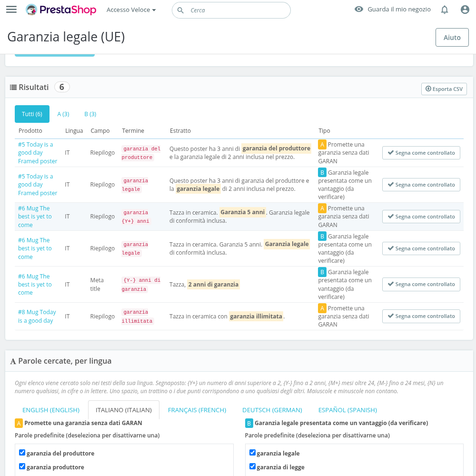Click the results count badge showing 6
The width and height of the screenshot is (476, 476).
click(x=62, y=87)
